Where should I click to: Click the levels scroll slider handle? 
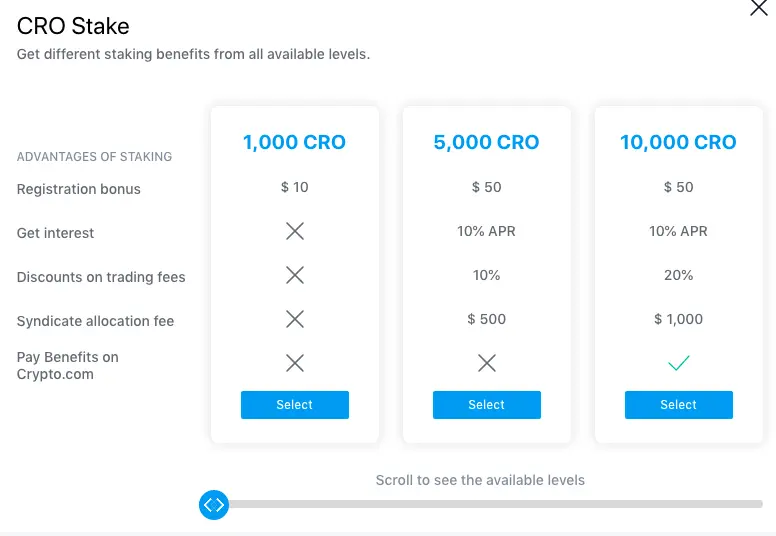click(x=214, y=505)
